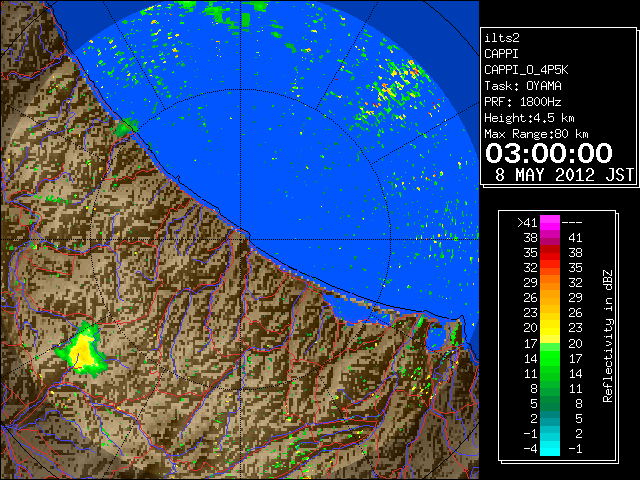Click the 'Reflectivity in dBZ' axis label
Screen dimensions: 640x480
tap(608, 336)
